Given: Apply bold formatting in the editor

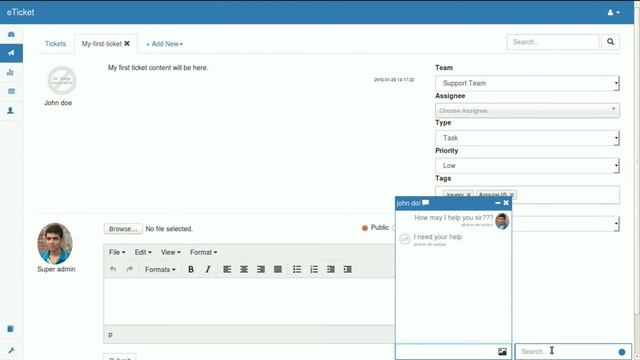Looking at the screenshot, I should [x=191, y=269].
